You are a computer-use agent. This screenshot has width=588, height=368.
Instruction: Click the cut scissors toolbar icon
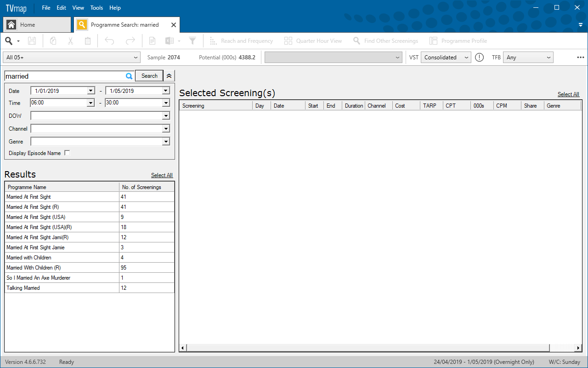tap(70, 41)
